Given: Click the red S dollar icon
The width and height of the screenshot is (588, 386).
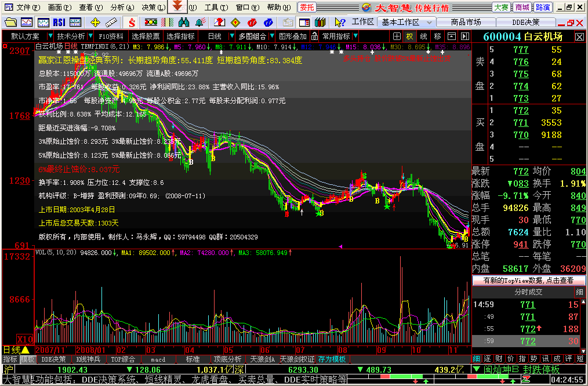Looking at the screenshot, I should point(132,22).
